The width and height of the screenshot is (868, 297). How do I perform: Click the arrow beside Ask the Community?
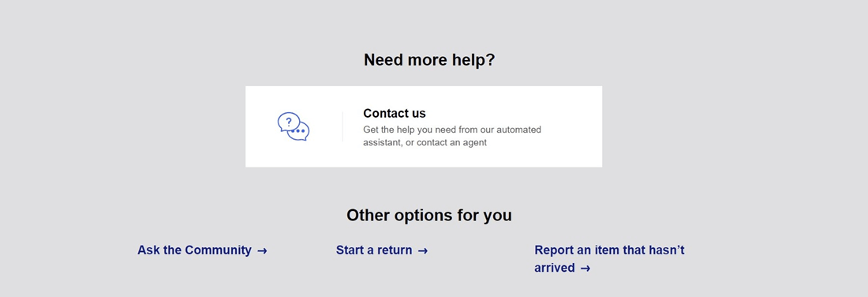pyautogui.click(x=263, y=251)
